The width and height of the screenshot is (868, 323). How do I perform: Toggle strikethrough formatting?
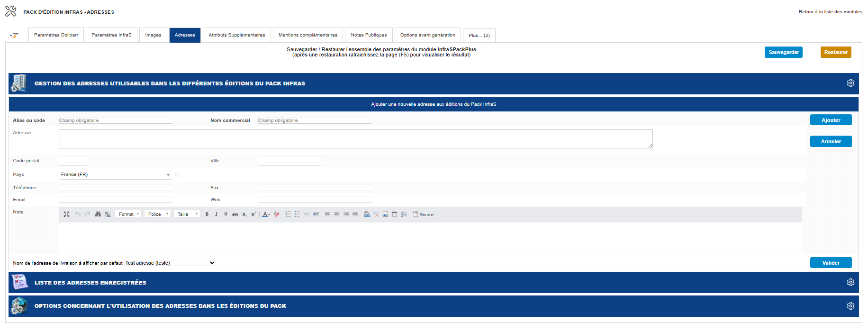coord(235,214)
